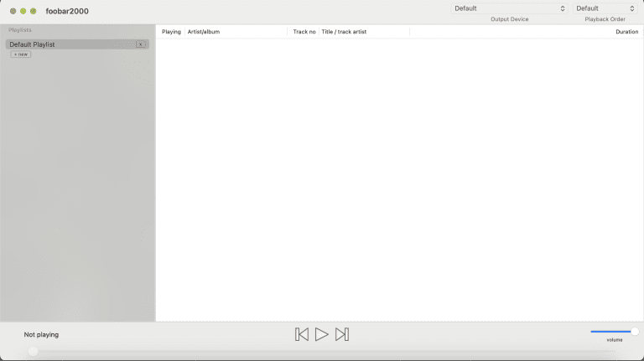Image resolution: width=644 pixels, height=361 pixels.
Task: Click the foobar2000 window title
Action: click(x=67, y=11)
